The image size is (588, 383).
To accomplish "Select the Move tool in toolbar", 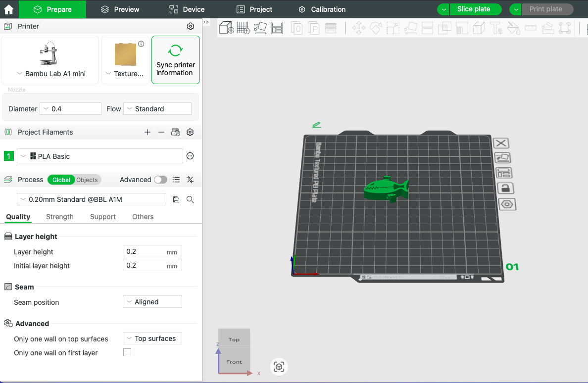I will 358,28.
